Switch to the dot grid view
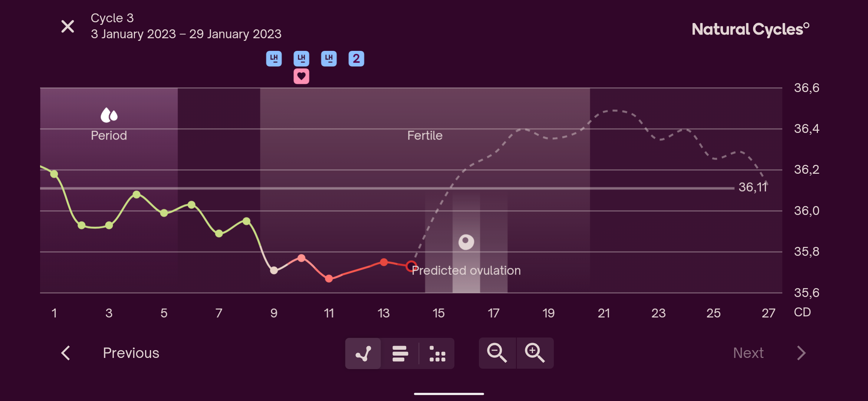 pos(437,353)
